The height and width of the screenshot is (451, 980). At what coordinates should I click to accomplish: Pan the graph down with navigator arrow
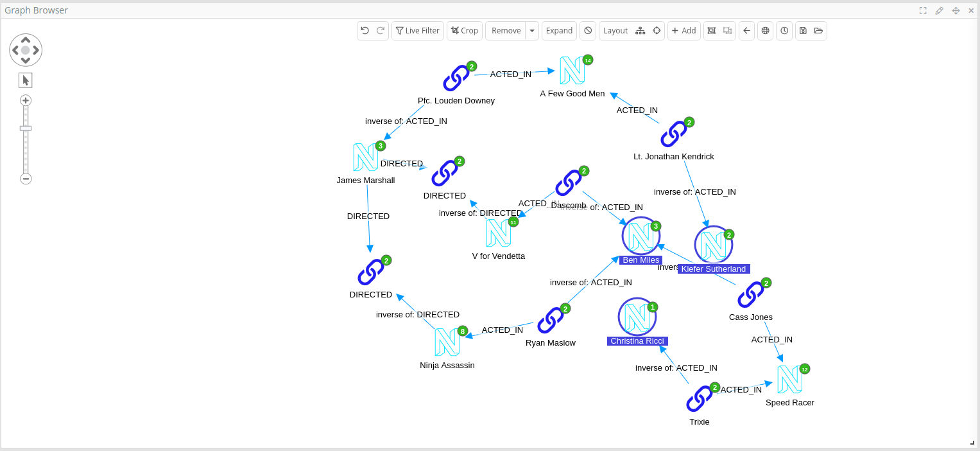tap(26, 60)
